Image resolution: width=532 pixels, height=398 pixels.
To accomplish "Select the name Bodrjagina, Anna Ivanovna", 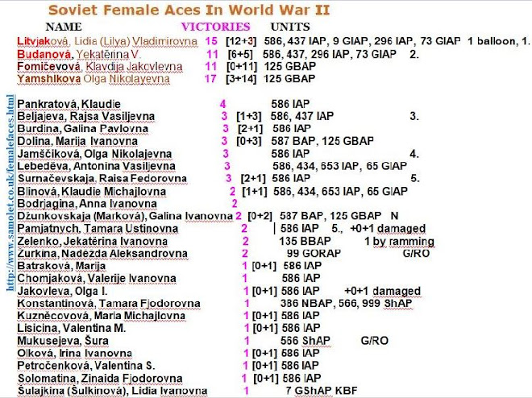I will click(x=87, y=204).
